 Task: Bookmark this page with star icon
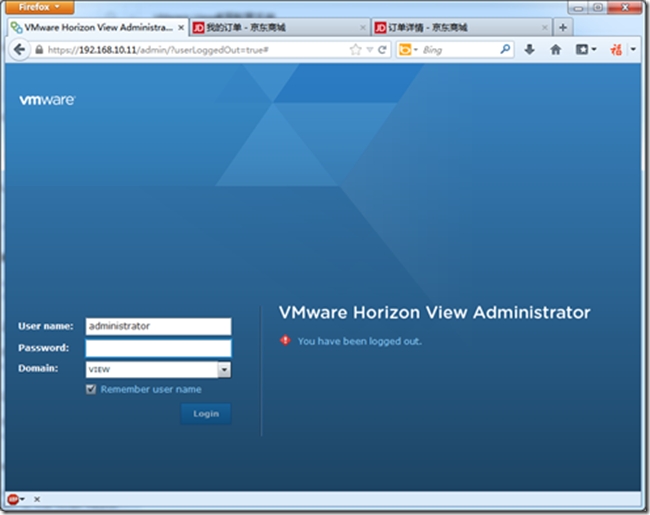355,50
